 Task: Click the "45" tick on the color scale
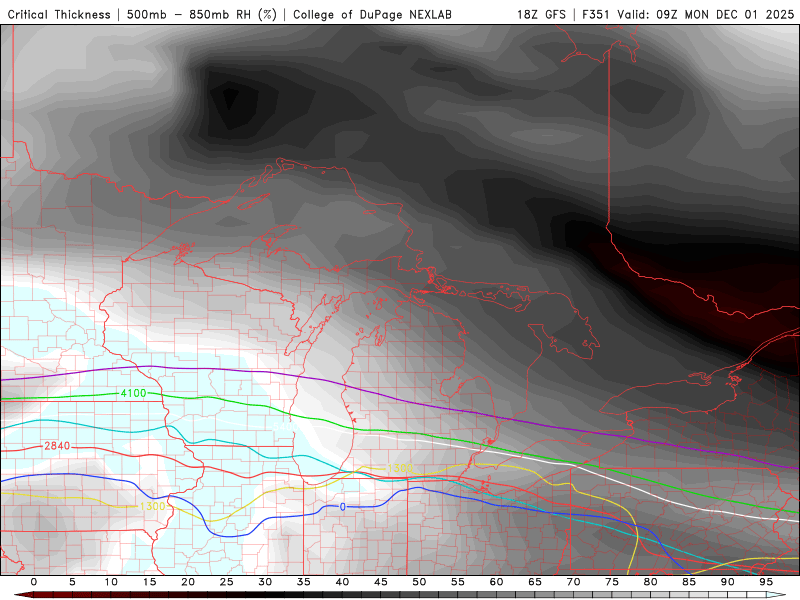(381, 582)
